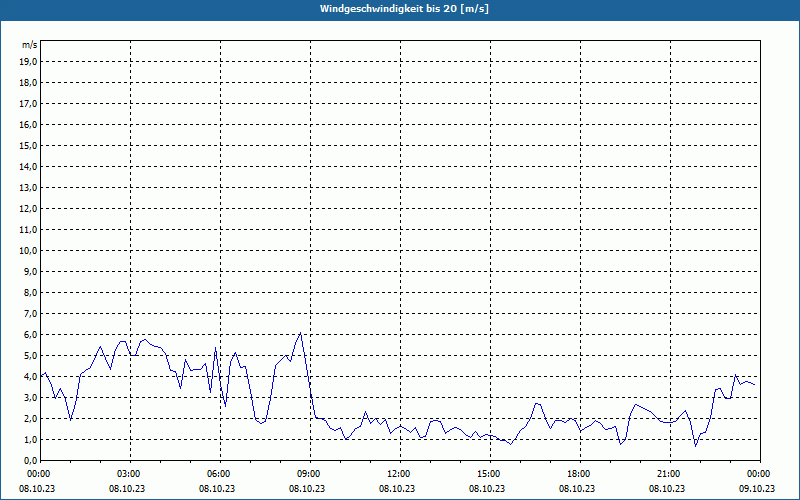Pick the '15:00' time label
Viewport: 800px width, 500px height.
coord(487,474)
